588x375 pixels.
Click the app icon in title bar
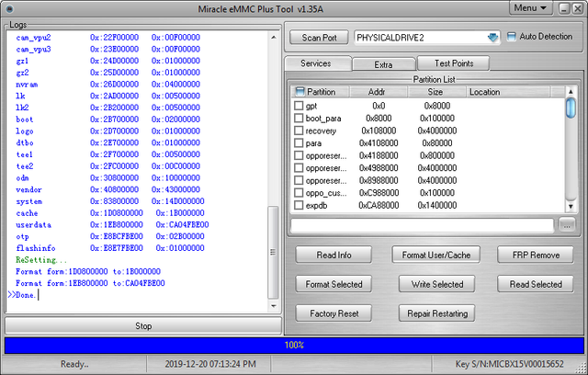click(x=10, y=8)
